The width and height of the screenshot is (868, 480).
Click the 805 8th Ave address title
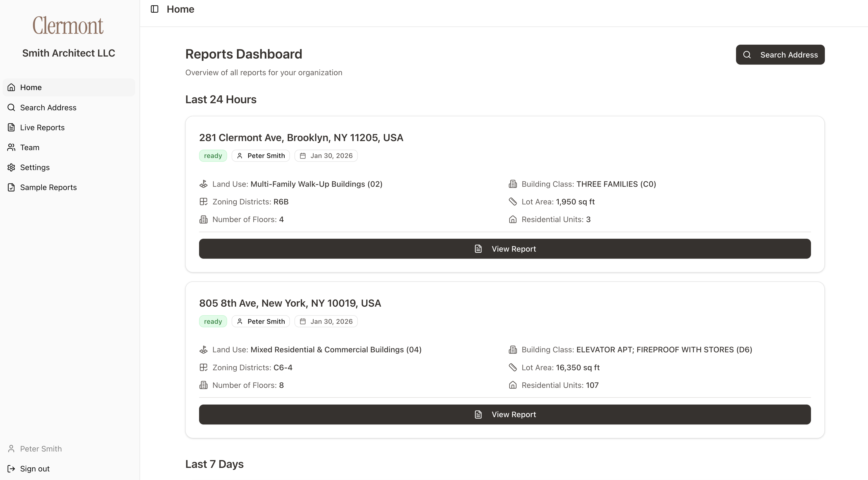coord(290,303)
